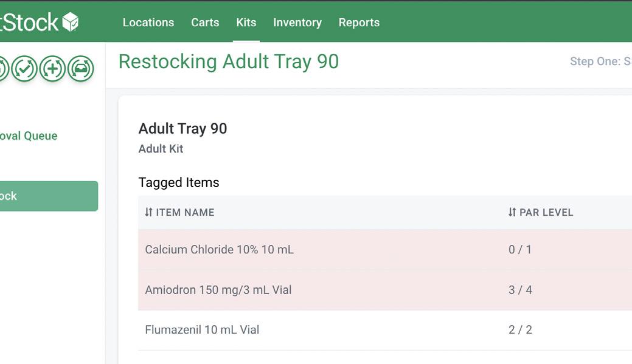632x364 pixels.
Task: Click the sort arrows beside Item Name
Action: pyautogui.click(x=149, y=213)
